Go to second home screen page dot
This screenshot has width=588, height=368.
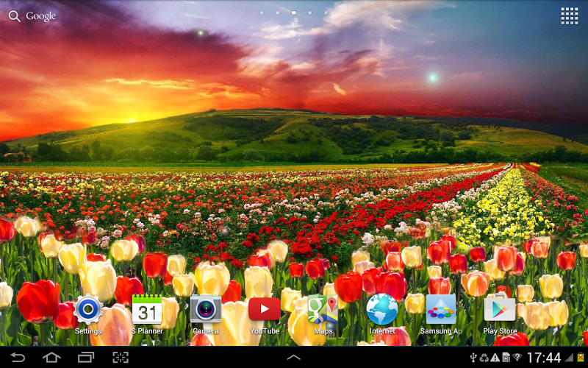278,13
